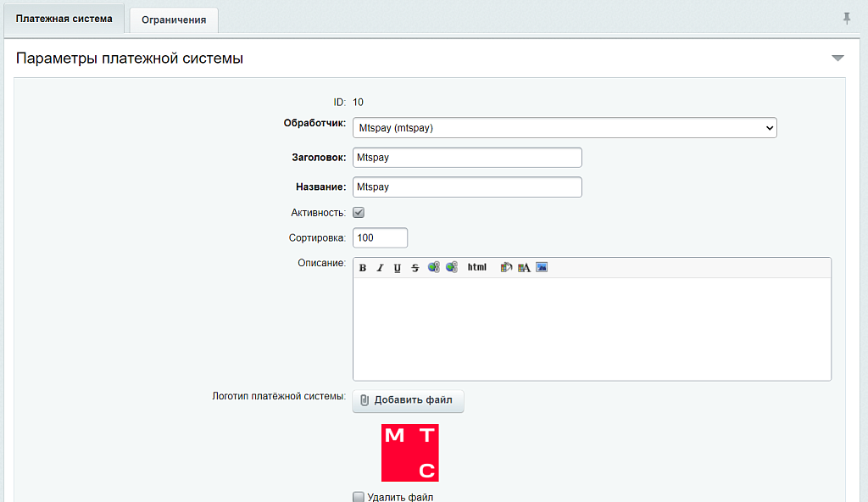
Task: Toggle the Активность checkbox
Action: (359, 213)
